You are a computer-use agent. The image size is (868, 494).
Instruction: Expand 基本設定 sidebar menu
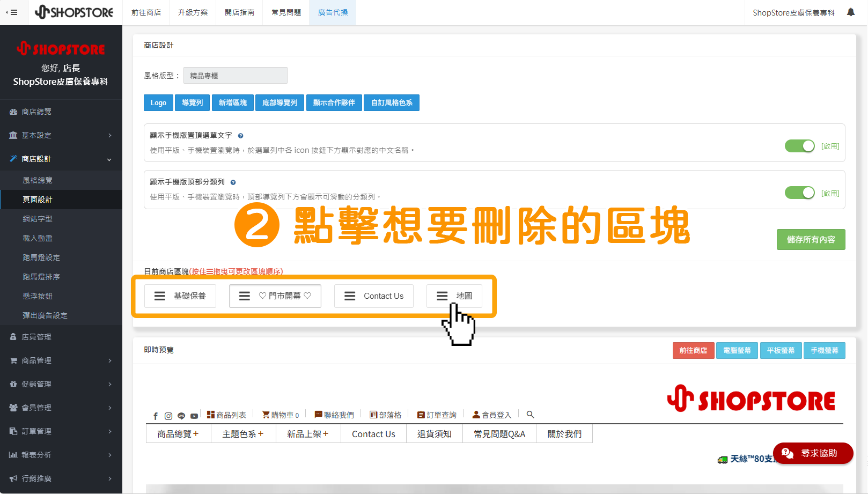point(61,135)
